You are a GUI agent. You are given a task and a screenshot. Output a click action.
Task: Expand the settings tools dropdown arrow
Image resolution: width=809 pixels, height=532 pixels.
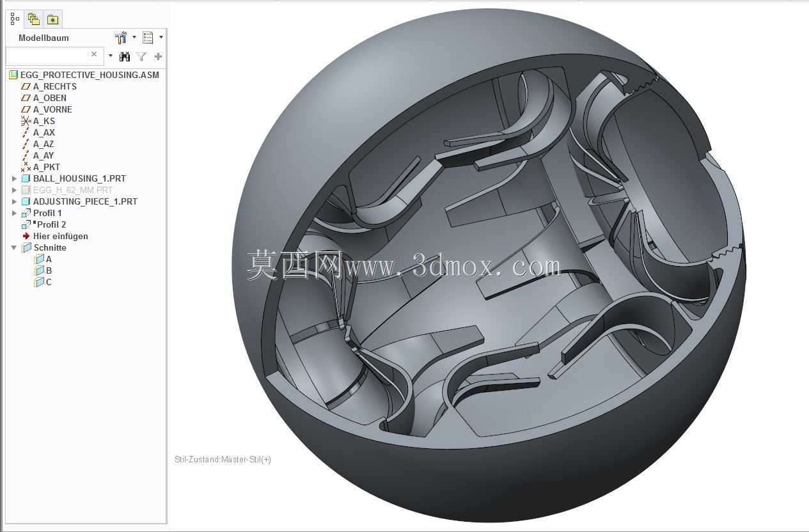tap(134, 38)
